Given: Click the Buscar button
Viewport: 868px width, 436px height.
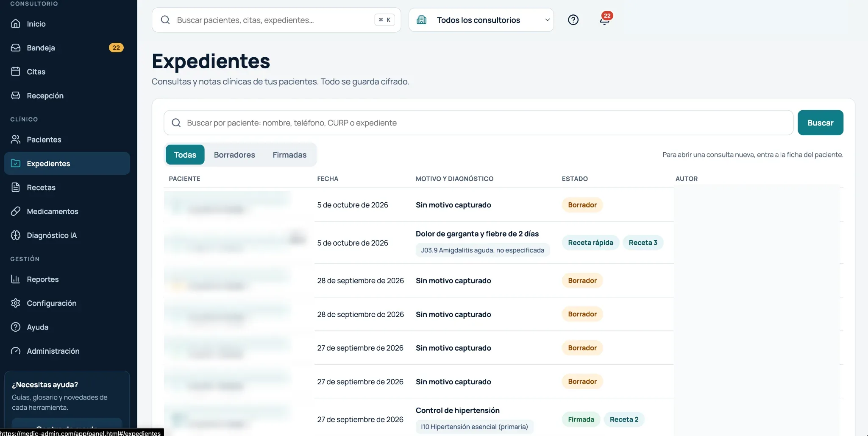Looking at the screenshot, I should point(821,123).
